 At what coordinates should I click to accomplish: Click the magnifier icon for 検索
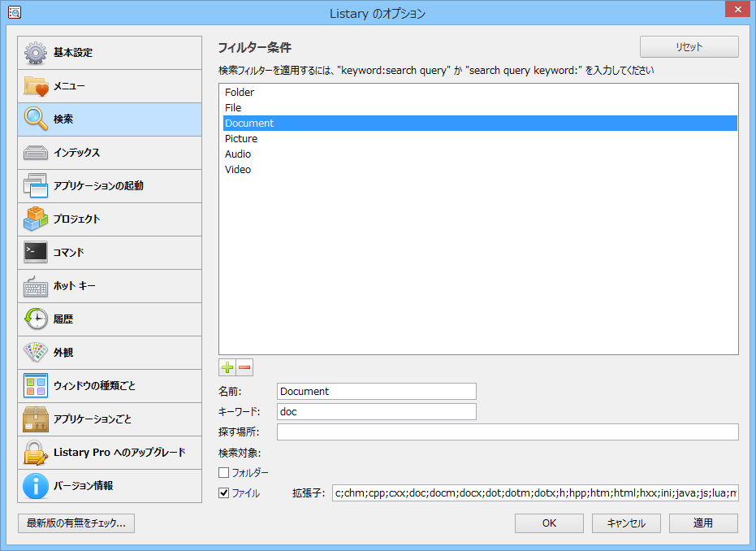(x=36, y=119)
